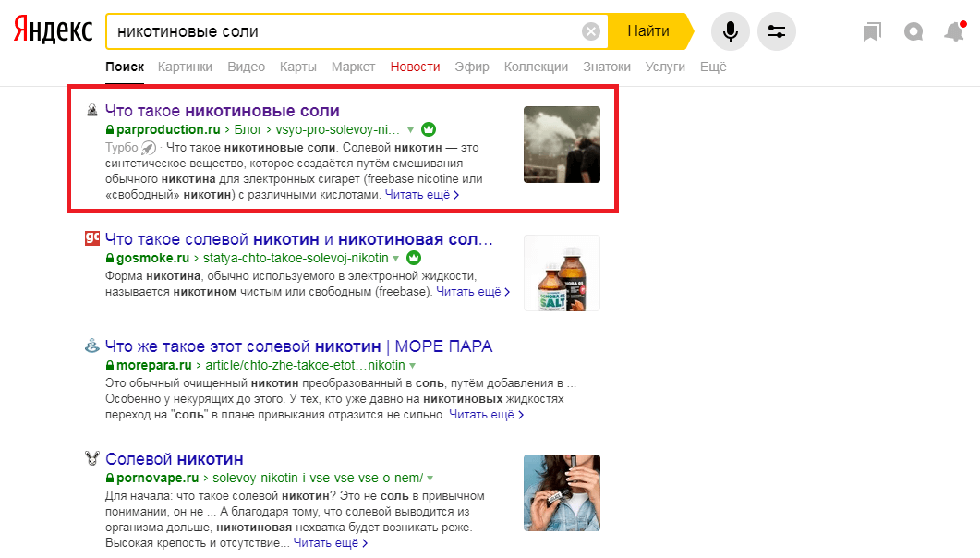
Task: Click 'Читать ещё' in pornovape.ru snippet
Action: (x=331, y=543)
